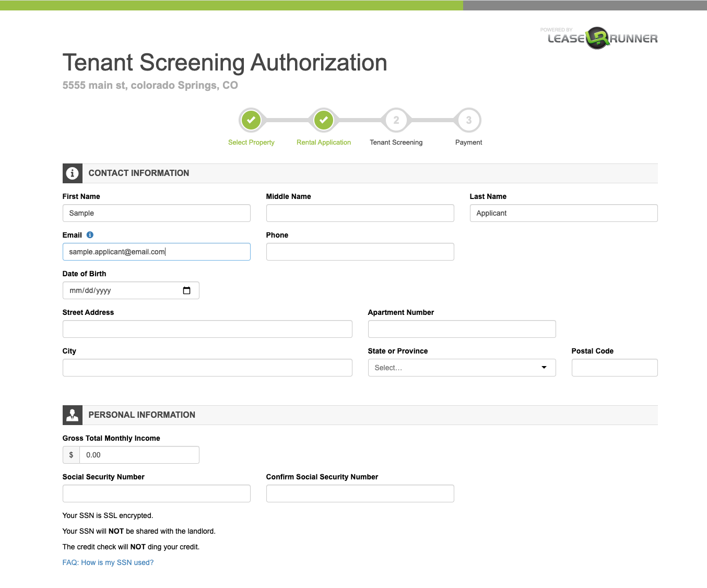This screenshot has width=707, height=588.
Task: Click the Social Security Number field
Action: (156, 493)
